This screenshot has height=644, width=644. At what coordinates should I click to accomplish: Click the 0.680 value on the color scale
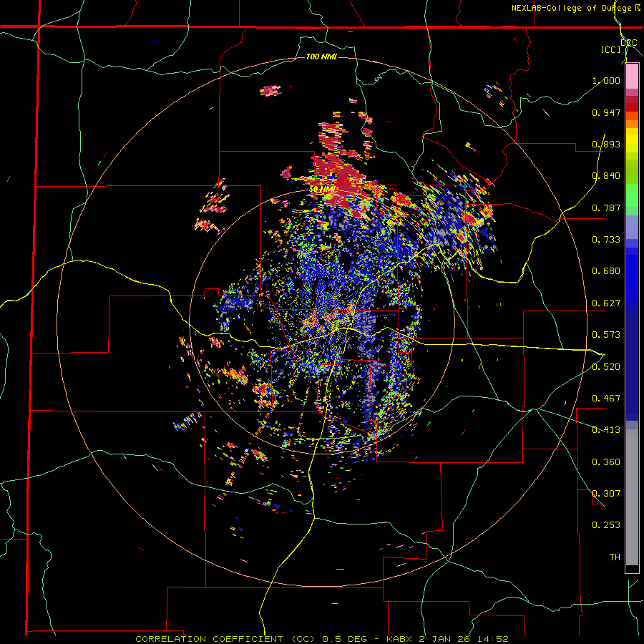tap(606, 271)
